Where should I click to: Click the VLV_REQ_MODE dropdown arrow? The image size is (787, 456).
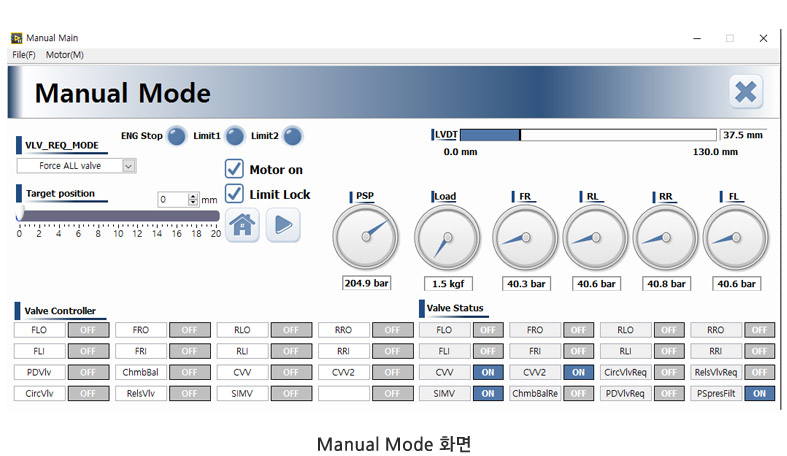pos(129,166)
